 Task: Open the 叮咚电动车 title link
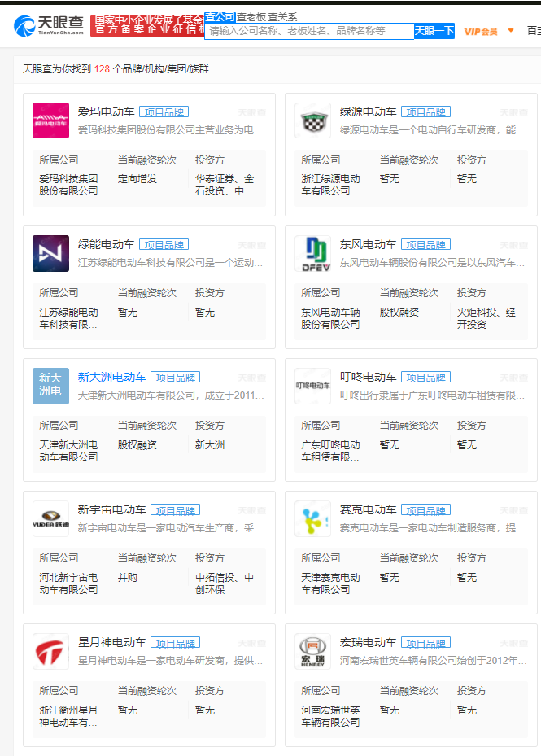[368, 377]
